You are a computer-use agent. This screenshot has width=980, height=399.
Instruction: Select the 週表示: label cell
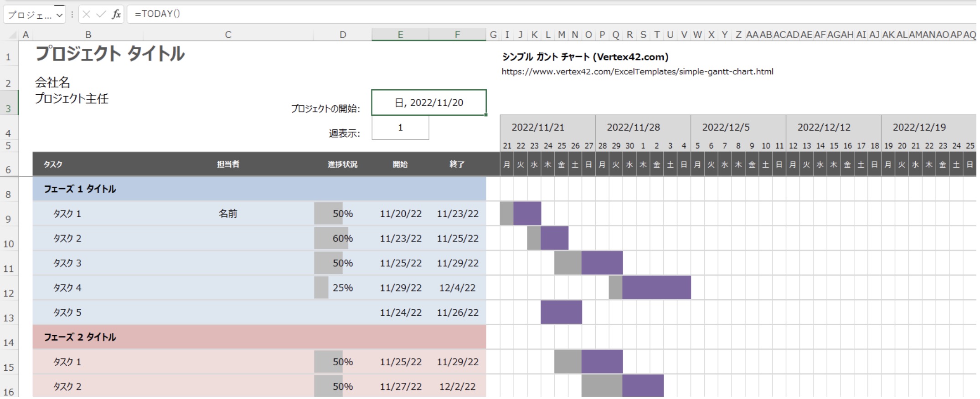(344, 133)
